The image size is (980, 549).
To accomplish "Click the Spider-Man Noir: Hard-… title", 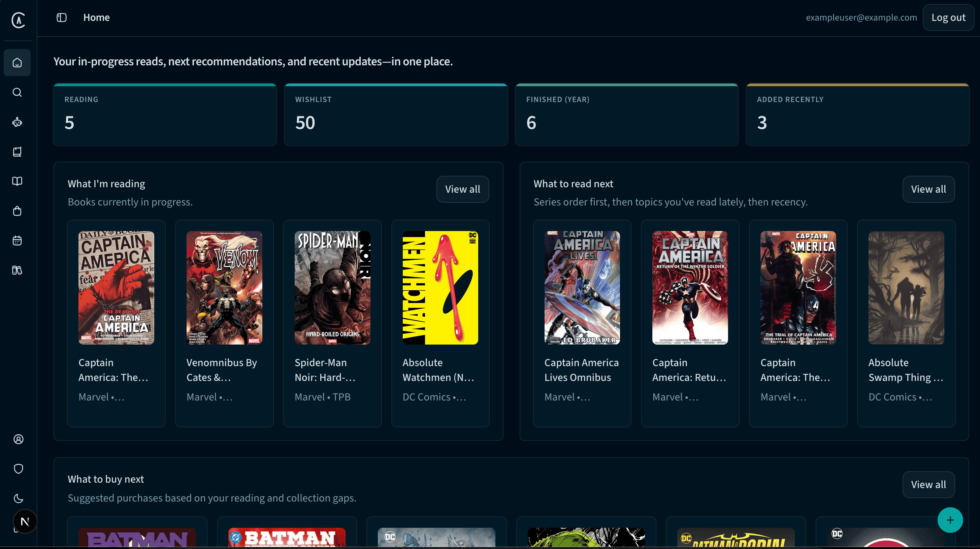I will 325,370.
